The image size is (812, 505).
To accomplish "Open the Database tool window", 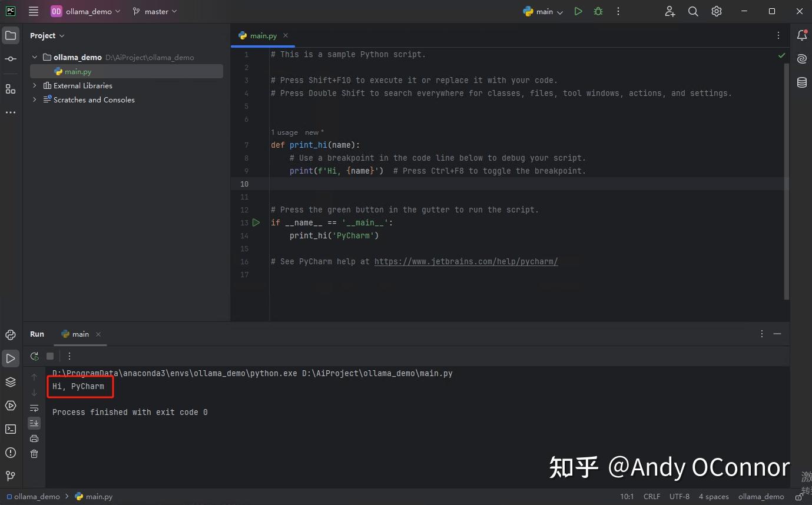I will 801,82.
